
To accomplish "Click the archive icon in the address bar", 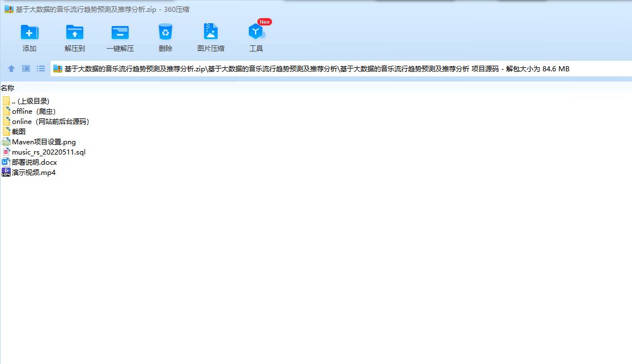I will pos(58,69).
